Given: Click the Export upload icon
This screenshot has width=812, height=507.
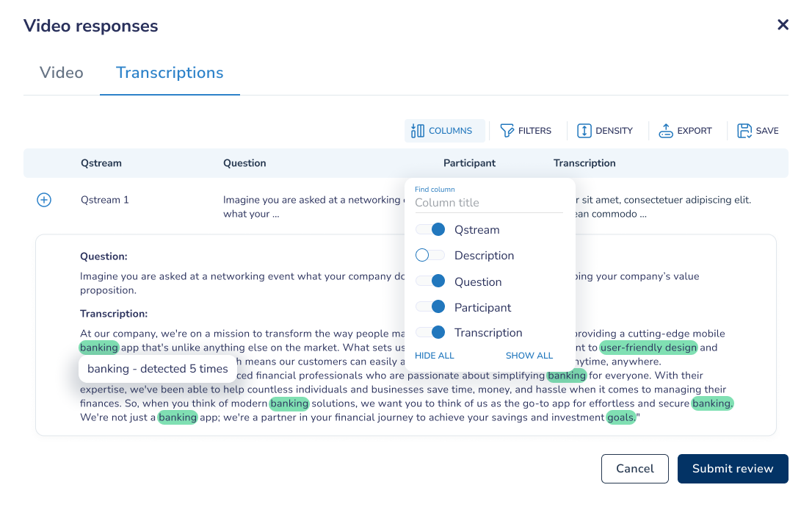Looking at the screenshot, I should 665,131.
